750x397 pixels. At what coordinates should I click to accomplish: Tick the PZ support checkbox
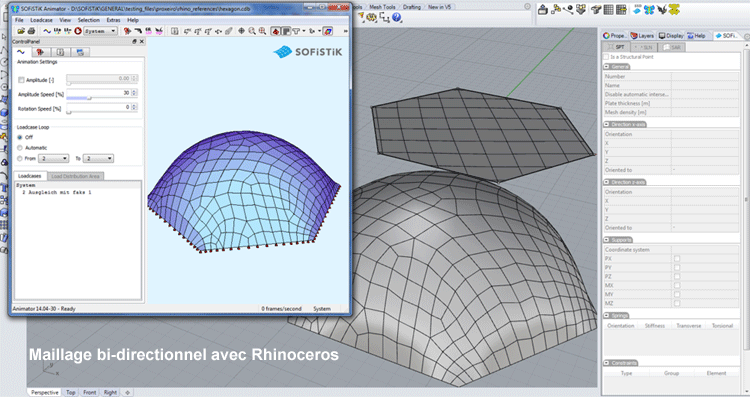(x=677, y=276)
